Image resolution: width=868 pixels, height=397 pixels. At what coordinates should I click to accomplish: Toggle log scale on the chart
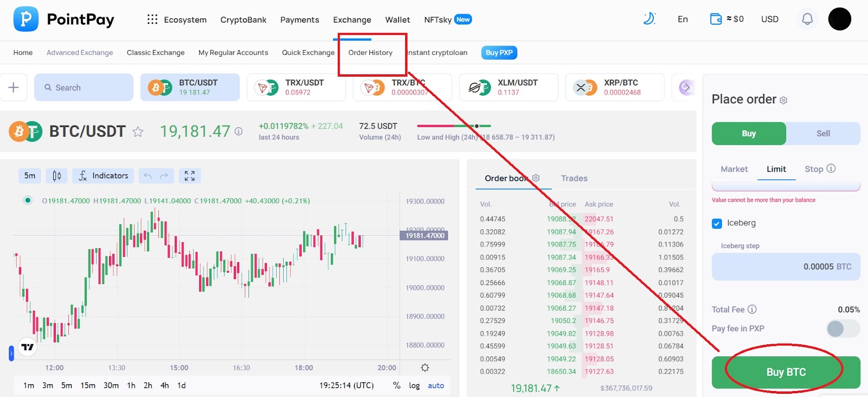point(414,386)
